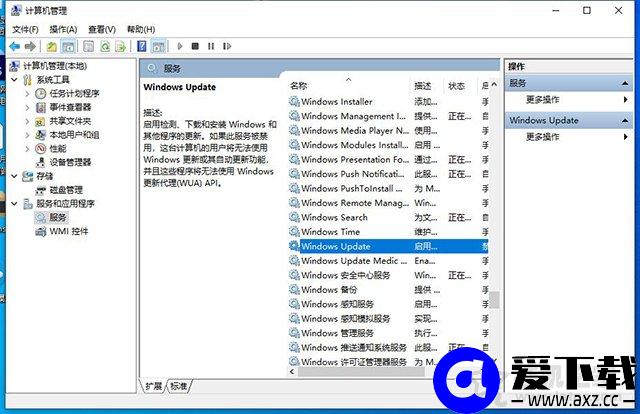Sort services by the 描述 column header

tap(422, 86)
